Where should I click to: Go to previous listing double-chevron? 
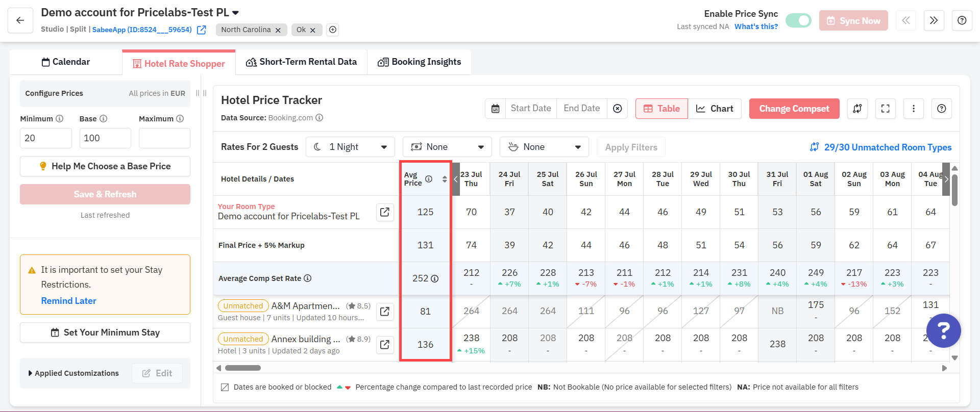point(906,20)
